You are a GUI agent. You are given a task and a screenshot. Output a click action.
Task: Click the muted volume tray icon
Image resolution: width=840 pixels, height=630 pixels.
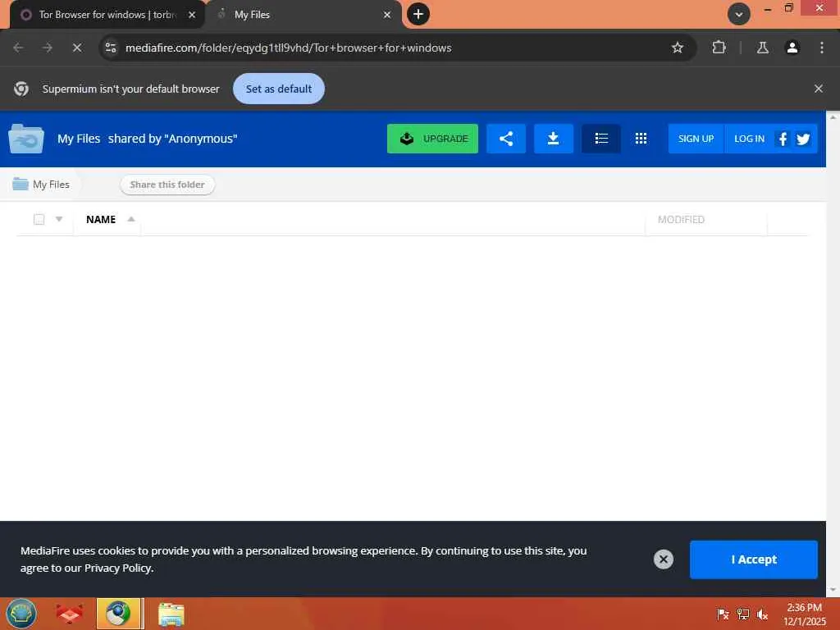(762, 614)
